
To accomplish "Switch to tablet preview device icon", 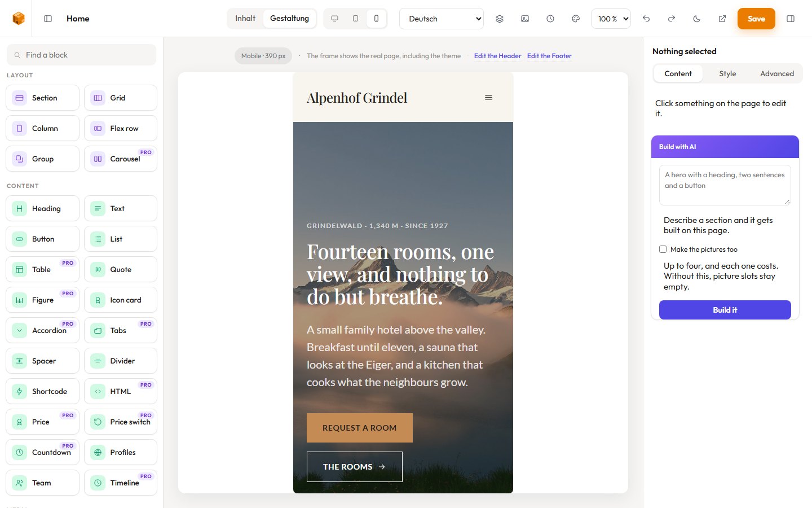I will tap(355, 19).
